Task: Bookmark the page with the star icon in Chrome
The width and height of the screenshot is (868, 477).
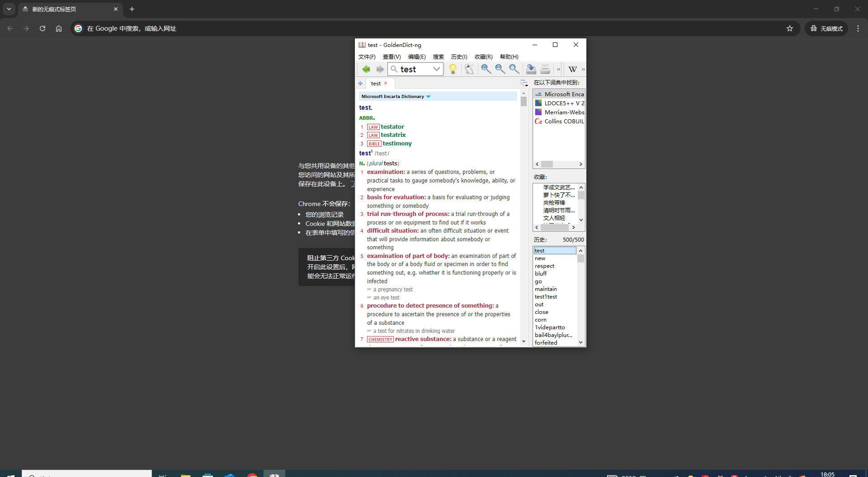Action: tap(790, 28)
